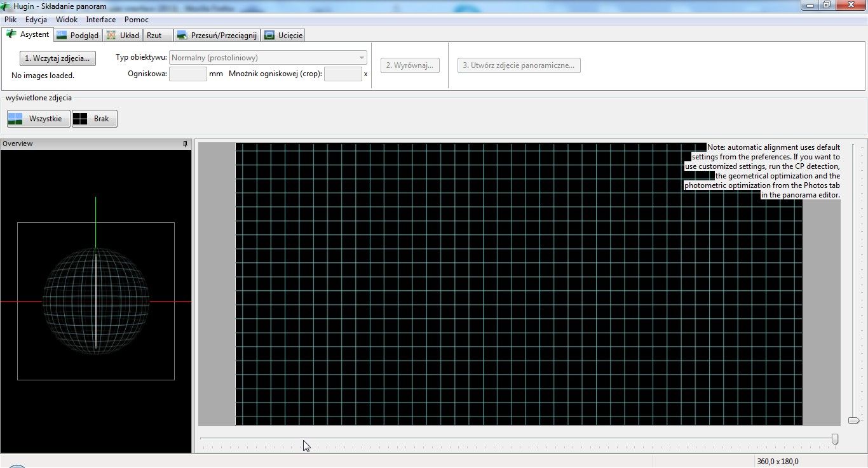Image resolution: width=868 pixels, height=468 pixels.
Task: Go to the Ucięcie crop tab
Action: click(x=283, y=36)
